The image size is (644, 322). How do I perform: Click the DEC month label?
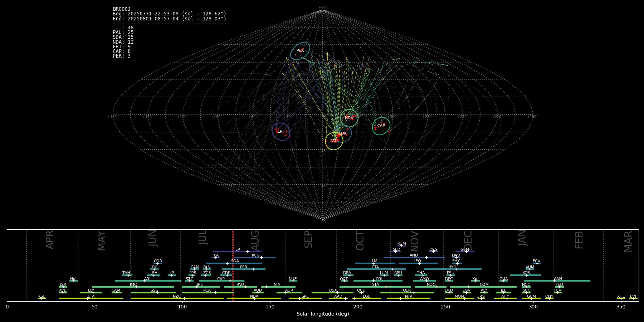pos(468,240)
